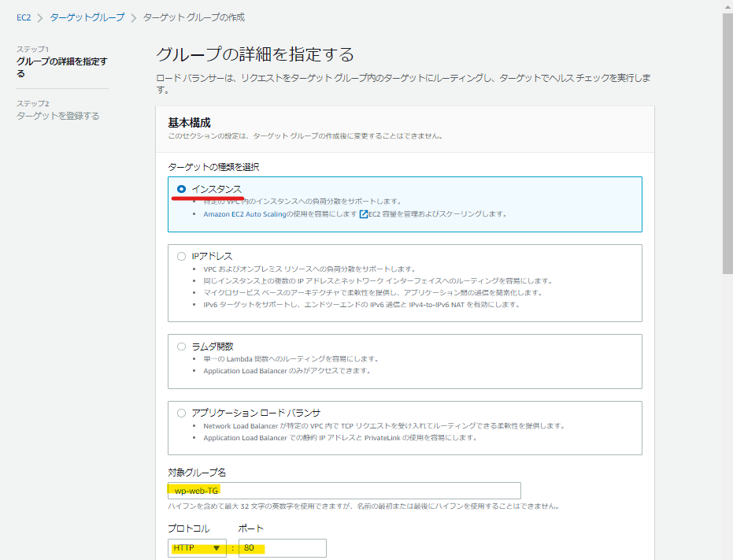Click the 対象グループ名 label
Image resolution: width=733 pixels, height=560 pixels.
pyautogui.click(x=197, y=473)
